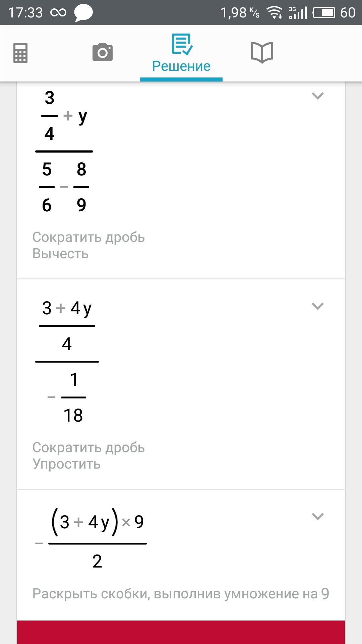This screenshot has height=644, width=362.
Task: Tap 'Сократить дробь Вычесть' step description
Action: click(88, 246)
